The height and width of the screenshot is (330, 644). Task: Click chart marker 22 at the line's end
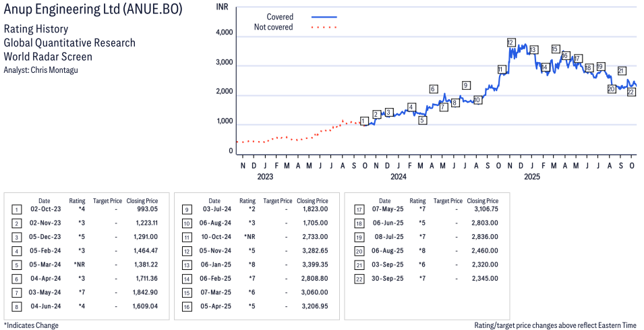[631, 92]
